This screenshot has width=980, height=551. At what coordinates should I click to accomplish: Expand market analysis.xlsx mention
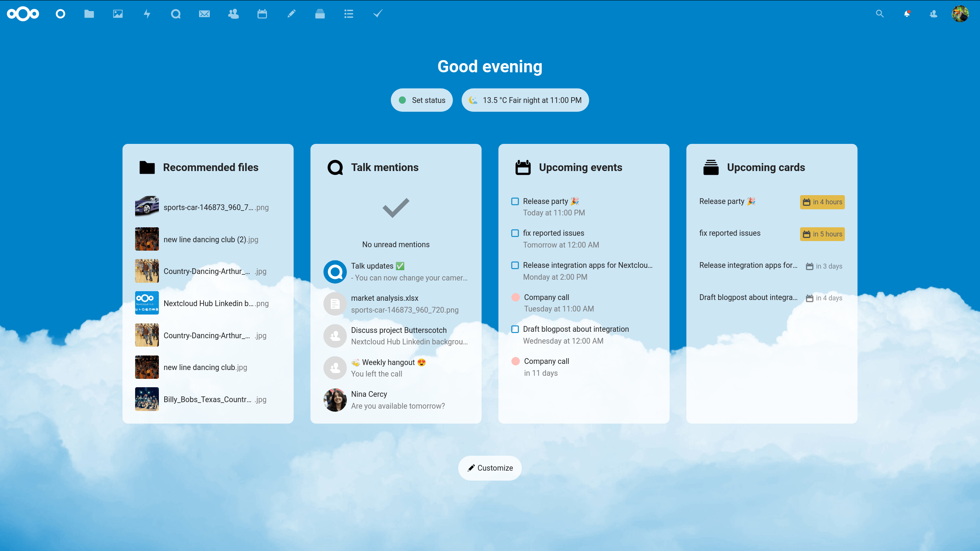pyautogui.click(x=396, y=303)
